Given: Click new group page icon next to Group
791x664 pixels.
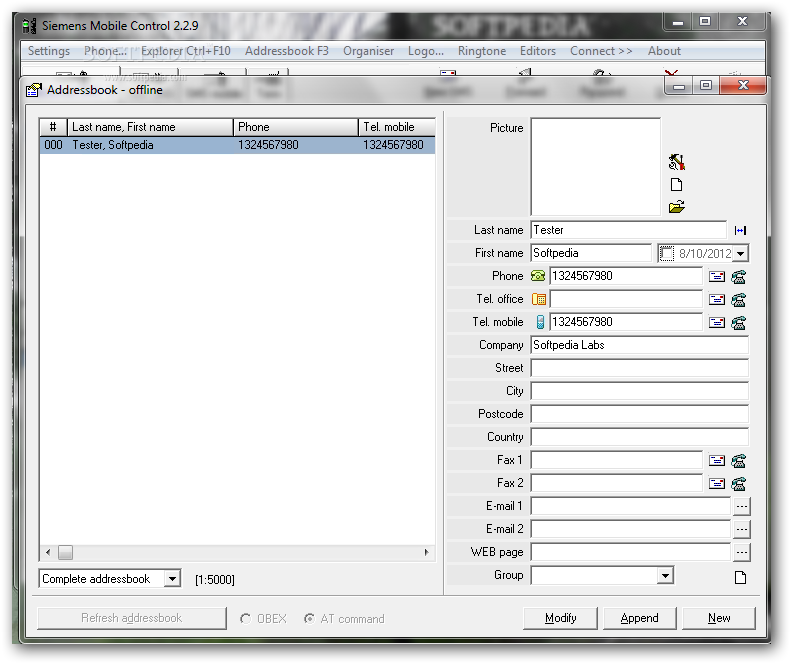Looking at the screenshot, I should pos(740,577).
